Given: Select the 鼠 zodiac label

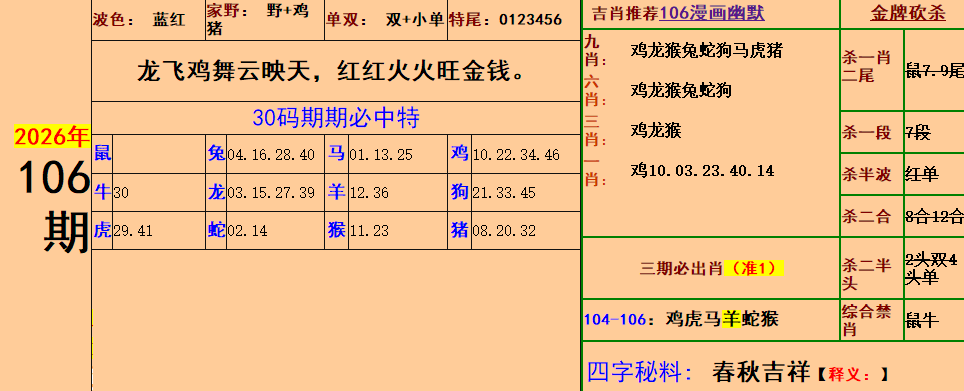Looking at the screenshot, I should coord(102,153).
